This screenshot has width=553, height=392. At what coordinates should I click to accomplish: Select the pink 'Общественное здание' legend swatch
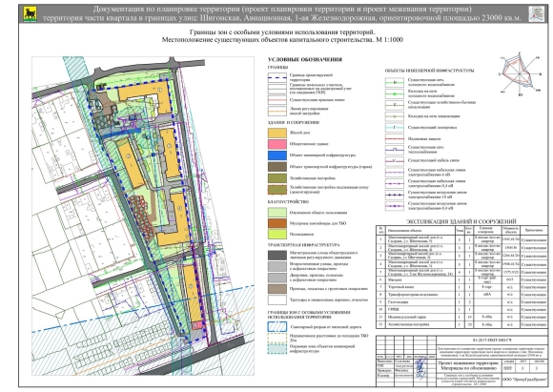click(276, 144)
